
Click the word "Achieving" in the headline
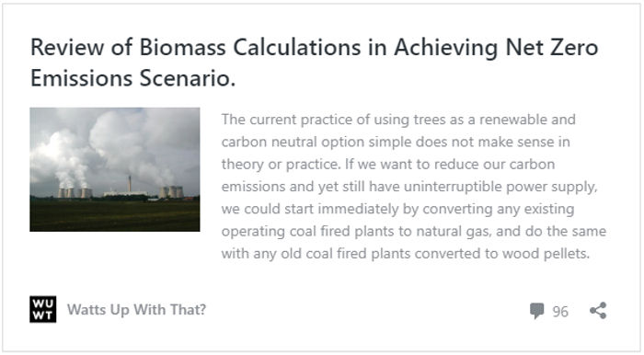coord(445,47)
